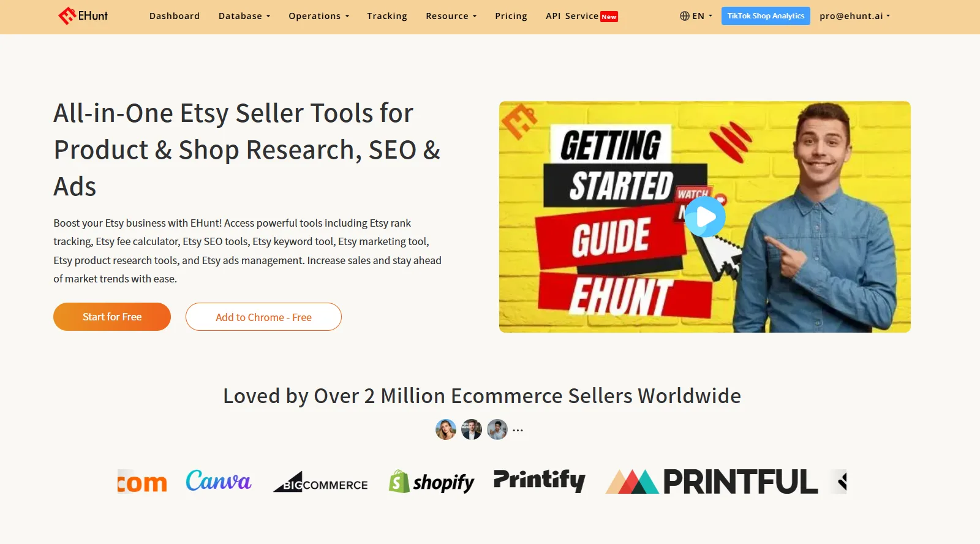This screenshot has height=544, width=980.
Task: Expand the Operations dropdown menu
Action: click(x=319, y=16)
